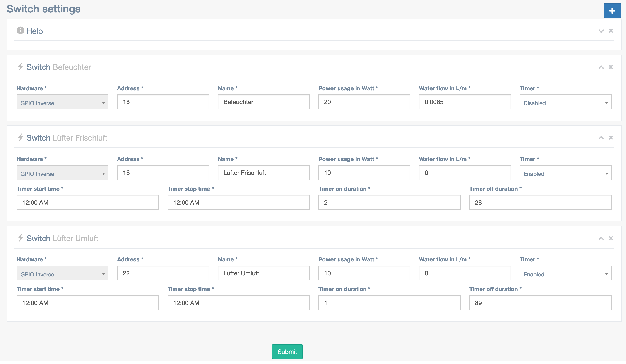Screen dimensions: 626x364
Task: Click the blue plus add switch button
Action: [x=612, y=11]
